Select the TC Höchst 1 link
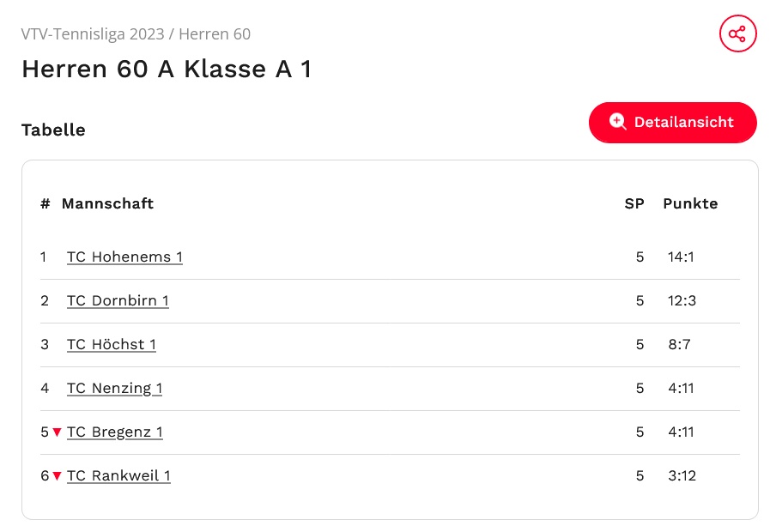Viewport: 770px width, 532px height. tap(112, 344)
